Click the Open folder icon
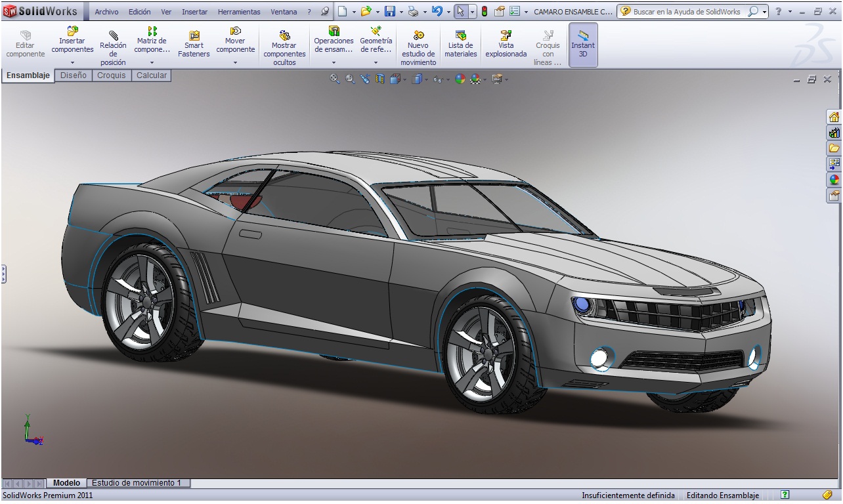 [x=366, y=11]
